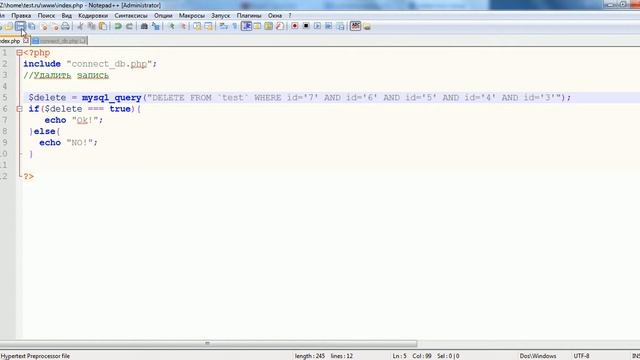Open the Replace dialog icon

156,27
